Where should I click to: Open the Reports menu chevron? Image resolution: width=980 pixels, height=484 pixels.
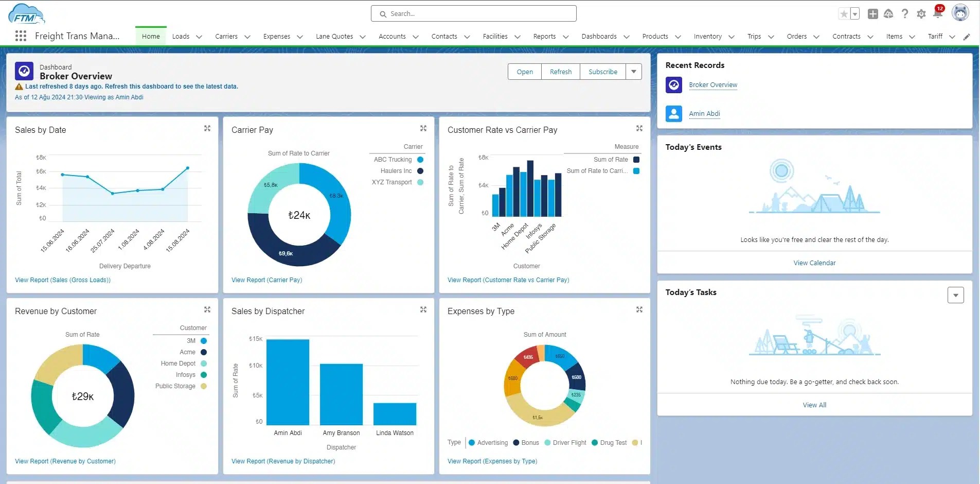pos(566,37)
